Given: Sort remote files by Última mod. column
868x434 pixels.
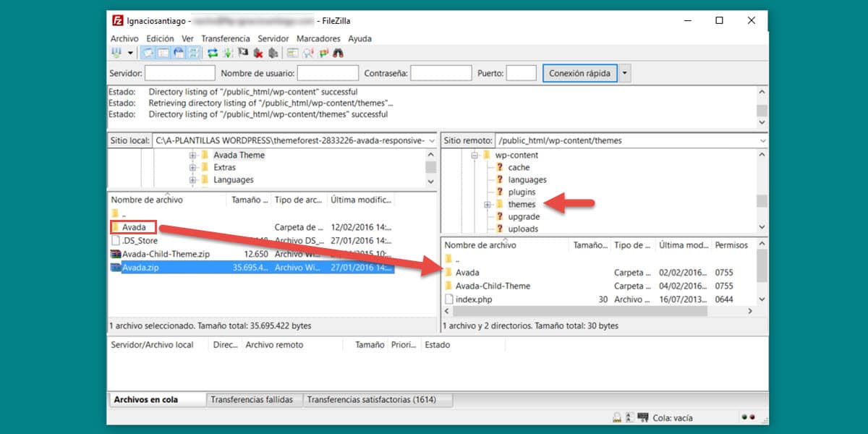Looking at the screenshot, I should pos(684,246).
